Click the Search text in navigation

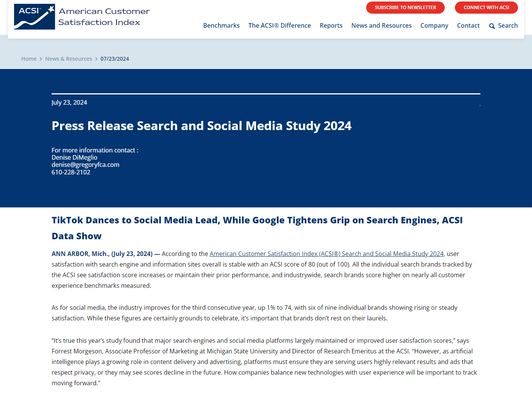click(x=508, y=25)
